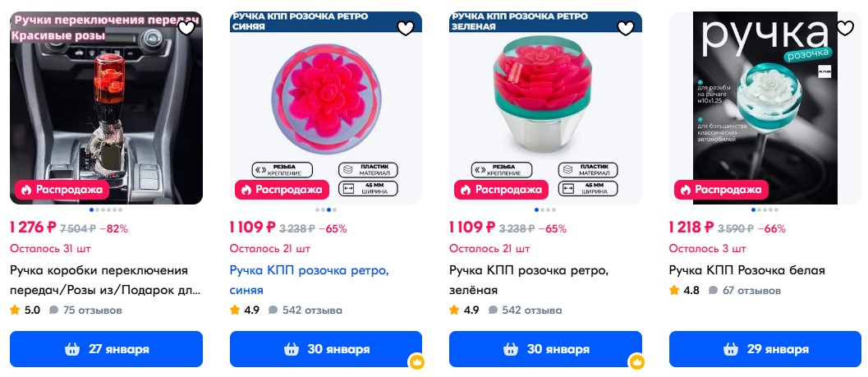Screen dimensions: 868x377
Task: Favorite the first rose gear knob product
Action: click(x=186, y=28)
